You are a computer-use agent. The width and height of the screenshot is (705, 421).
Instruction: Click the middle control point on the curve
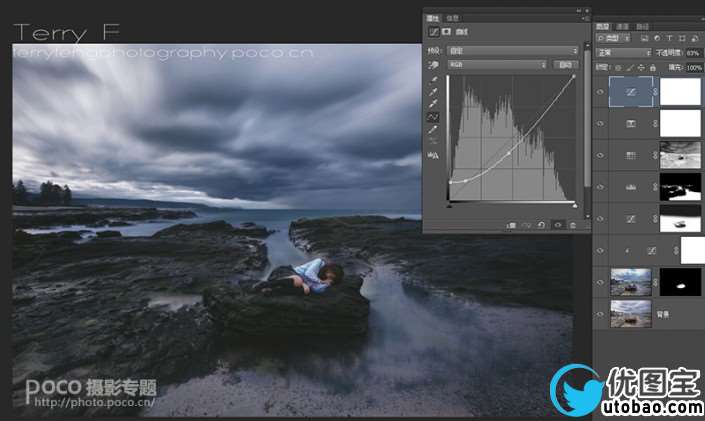pos(509,153)
